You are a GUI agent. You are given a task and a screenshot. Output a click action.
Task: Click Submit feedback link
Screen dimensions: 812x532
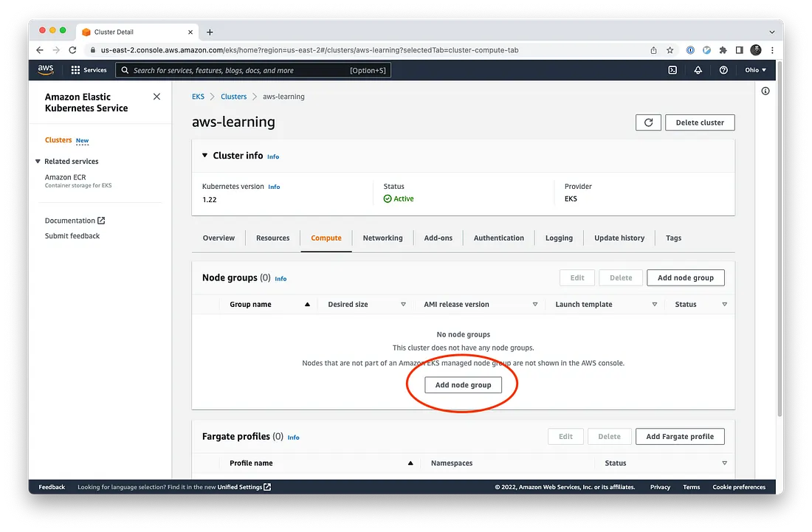pyautogui.click(x=72, y=236)
